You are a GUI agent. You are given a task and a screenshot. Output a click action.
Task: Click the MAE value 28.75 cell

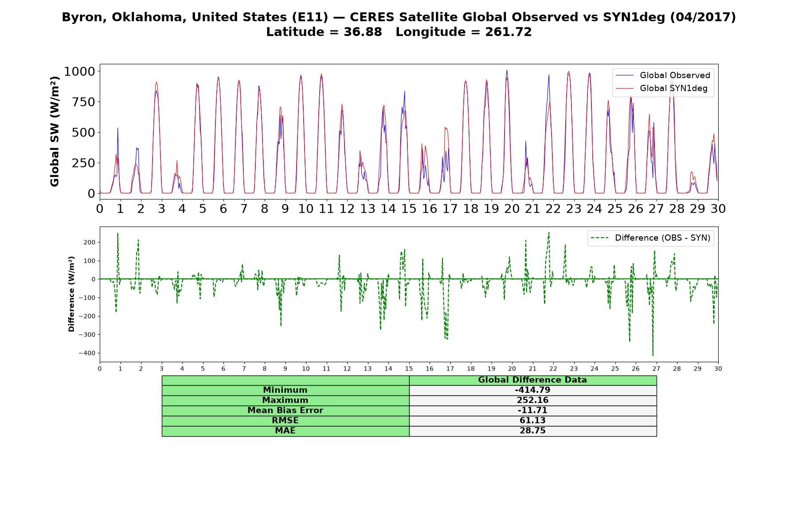(533, 431)
